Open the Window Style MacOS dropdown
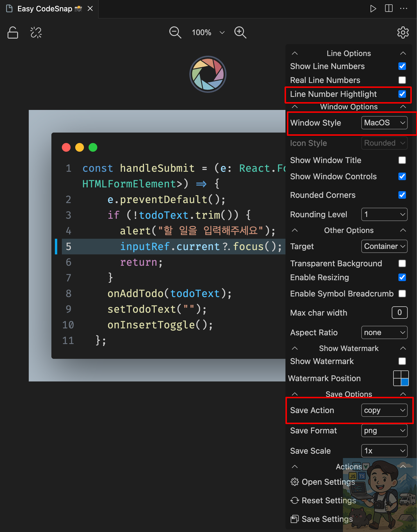Viewport: 417px width, 532px height. (x=384, y=123)
